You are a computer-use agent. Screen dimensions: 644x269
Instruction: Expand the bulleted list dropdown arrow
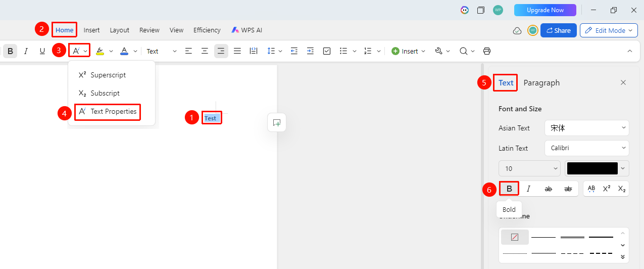[x=355, y=51]
